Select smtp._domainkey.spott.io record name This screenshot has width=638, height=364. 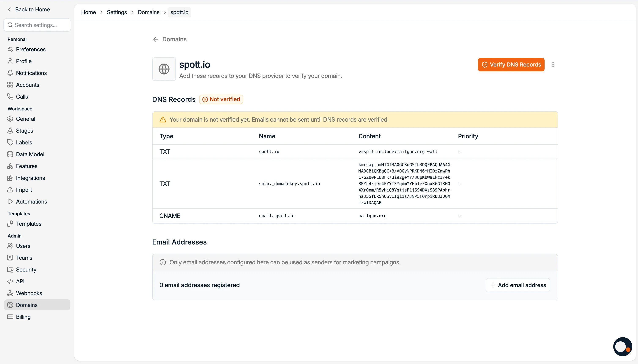click(289, 184)
